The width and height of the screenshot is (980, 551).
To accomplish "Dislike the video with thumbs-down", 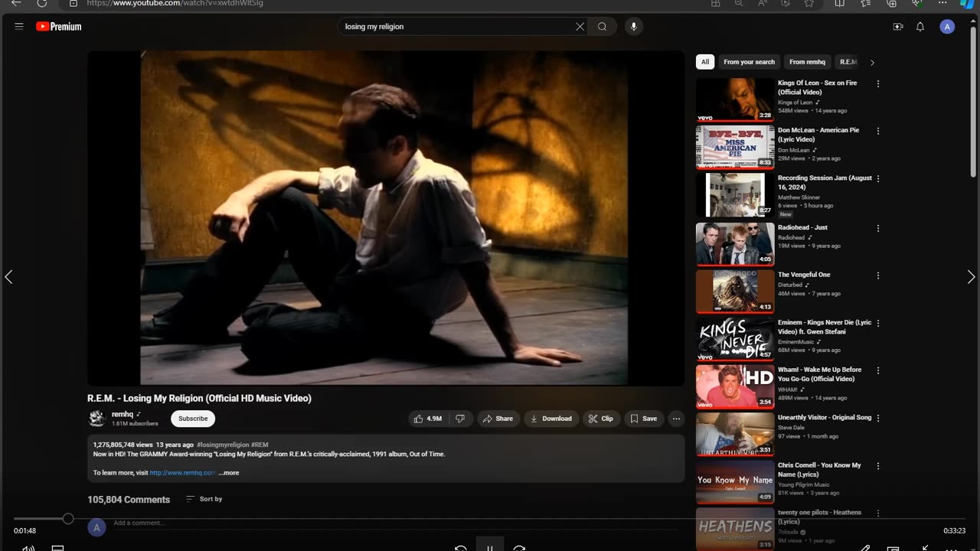I will (x=460, y=419).
